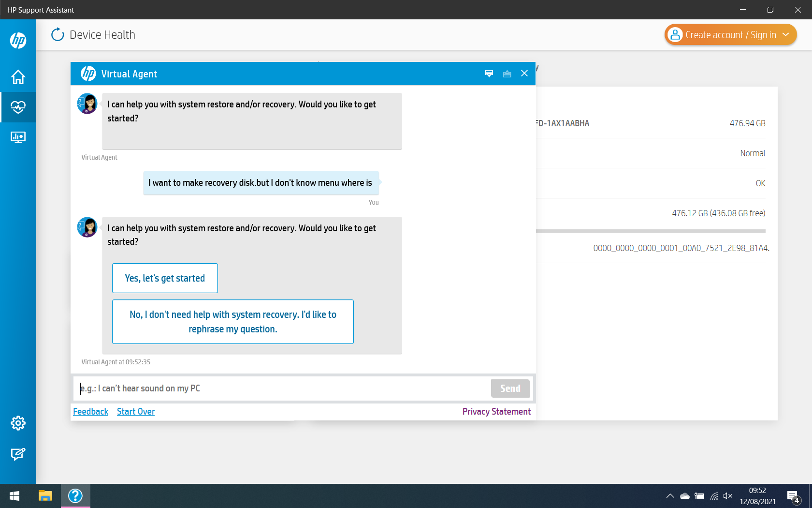
Task: Click the Start Over link
Action: tap(136, 412)
